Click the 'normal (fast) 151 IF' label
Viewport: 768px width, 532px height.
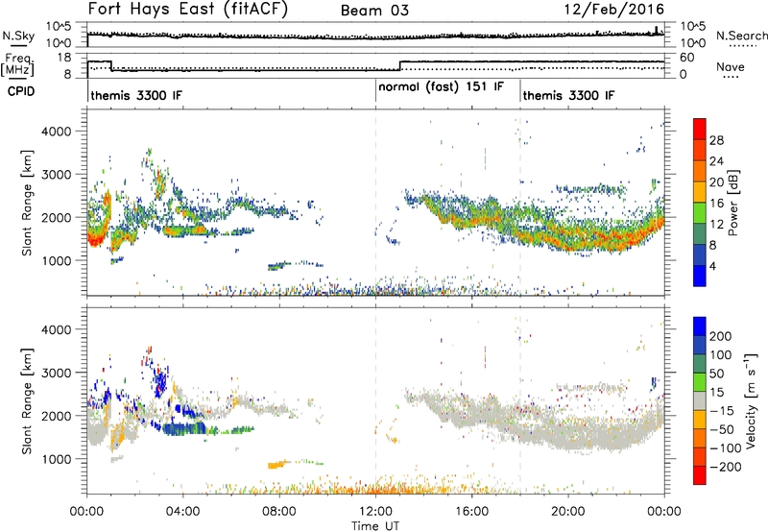441,87
